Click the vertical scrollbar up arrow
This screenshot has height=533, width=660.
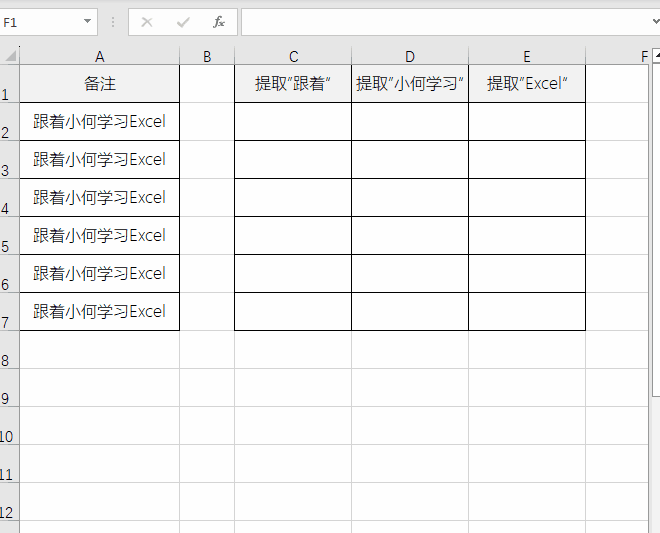coord(656,56)
